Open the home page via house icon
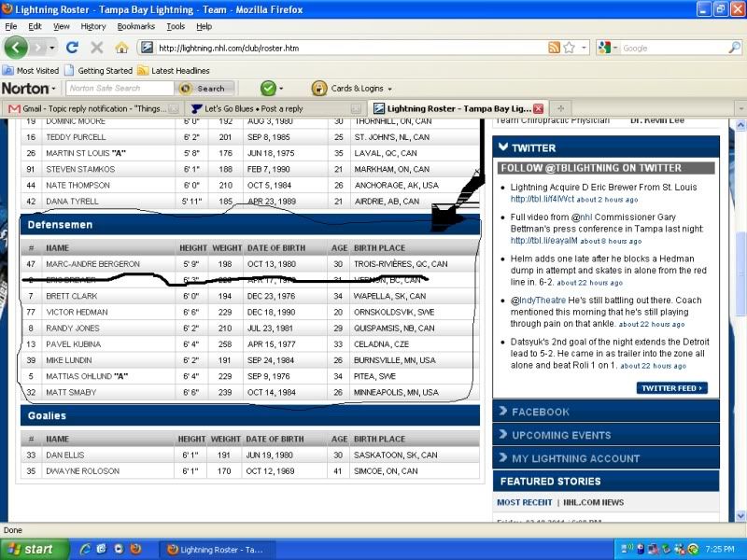The height and width of the screenshot is (560, 747). [x=121, y=48]
